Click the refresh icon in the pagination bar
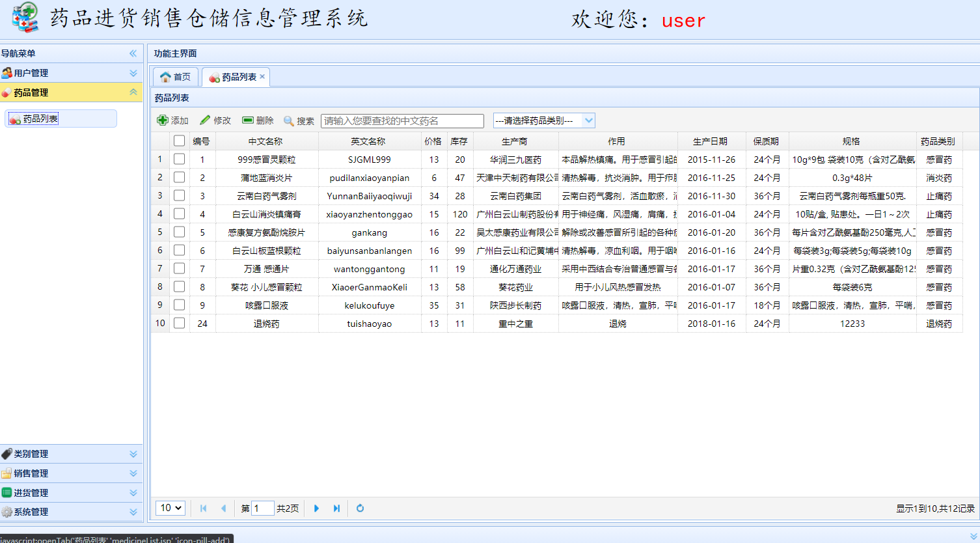The image size is (980, 543). click(360, 508)
